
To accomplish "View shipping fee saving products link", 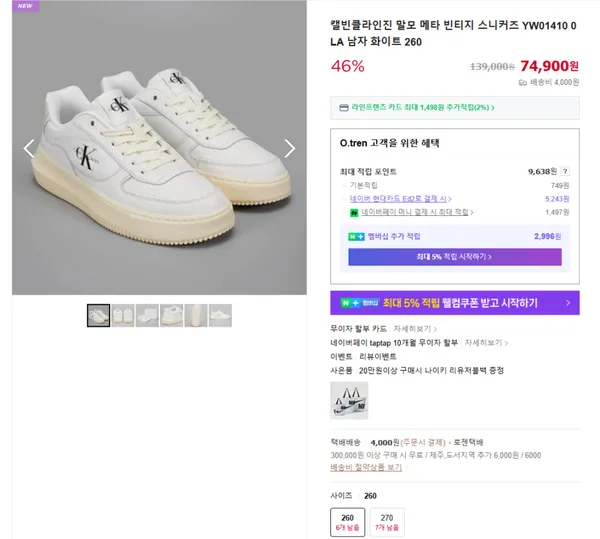I will (367, 467).
